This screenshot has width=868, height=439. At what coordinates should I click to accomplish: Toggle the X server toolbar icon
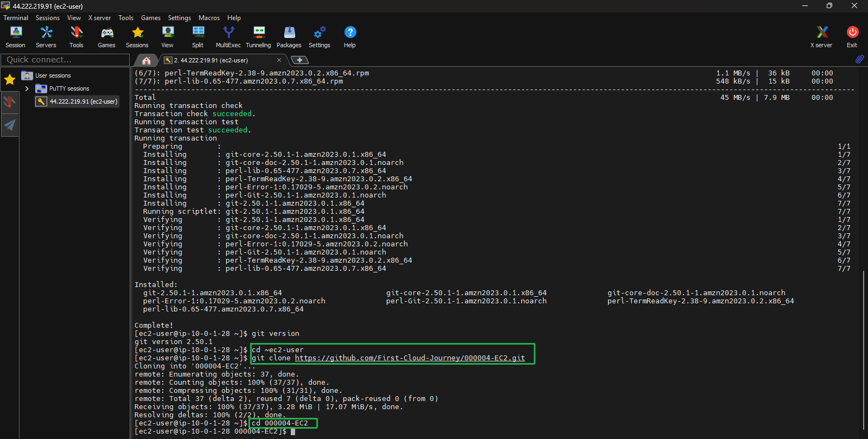[x=821, y=37]
